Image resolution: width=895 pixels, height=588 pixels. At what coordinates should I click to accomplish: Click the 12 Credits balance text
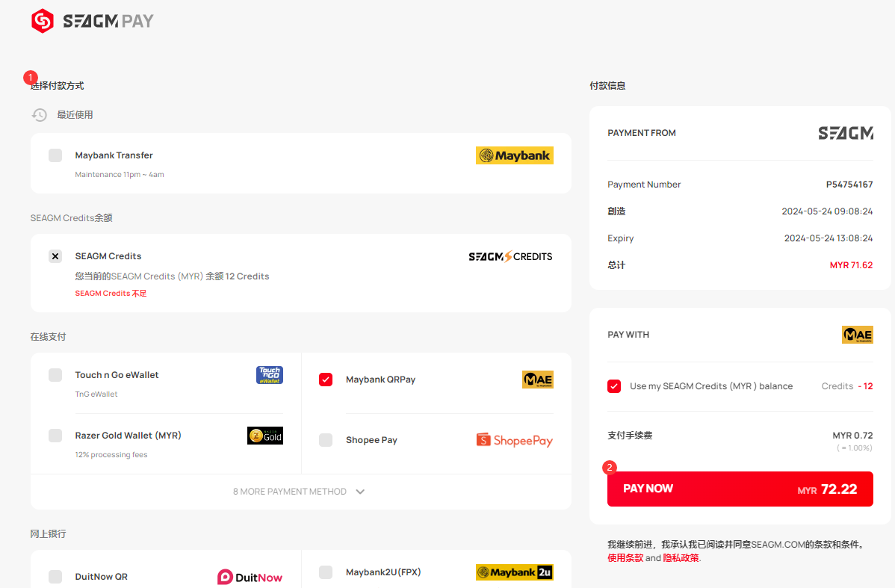click(247, 276)
